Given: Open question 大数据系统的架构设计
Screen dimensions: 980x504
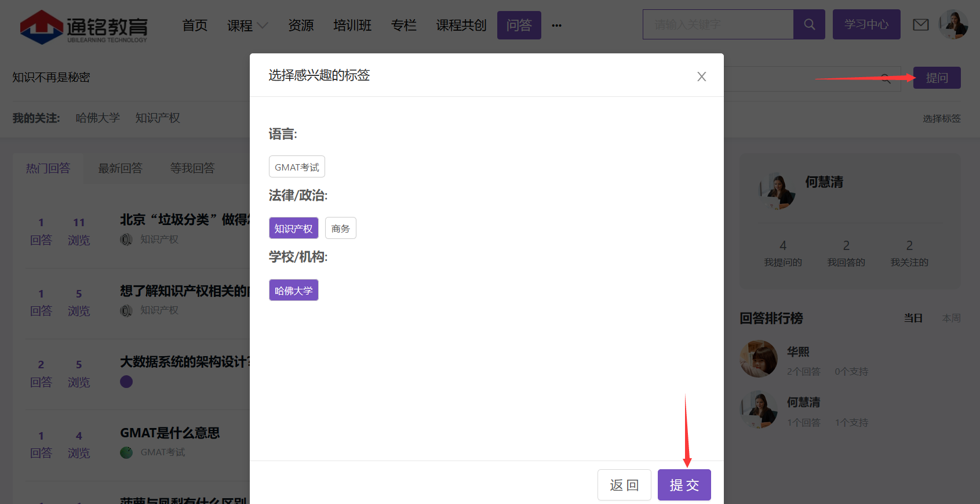Looking at the screenshot, I should coord(185,362).
